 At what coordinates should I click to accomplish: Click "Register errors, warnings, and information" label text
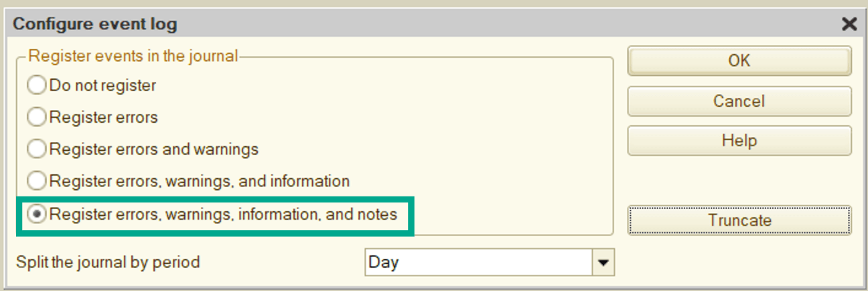pos(200,181)
